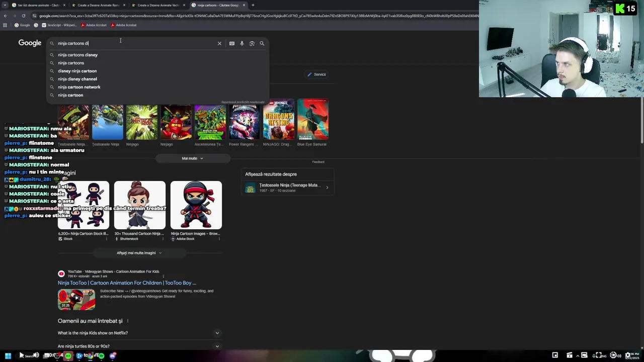Play the Ninja TooToo video thumbnail

[76, 299]
